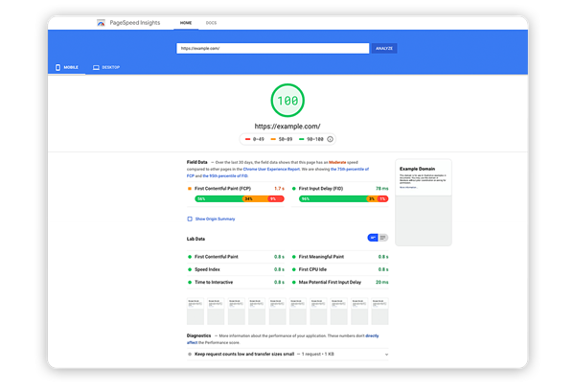575x392 pixels.
Task: Click the 78 ms First Input Delay value
Action: click(x=381, y=189)
